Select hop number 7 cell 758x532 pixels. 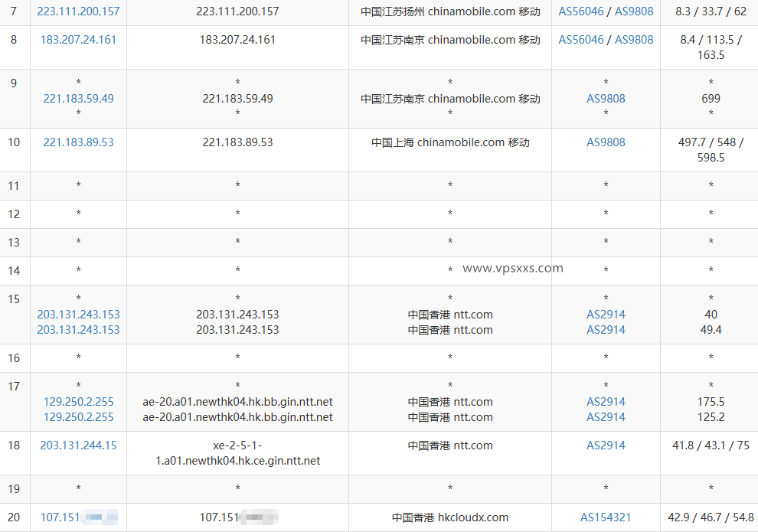pos(14,11)
